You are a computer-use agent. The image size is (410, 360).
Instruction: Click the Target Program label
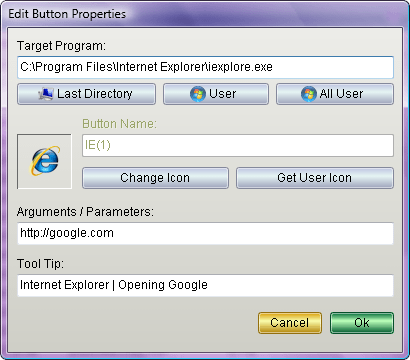point(61,46)
